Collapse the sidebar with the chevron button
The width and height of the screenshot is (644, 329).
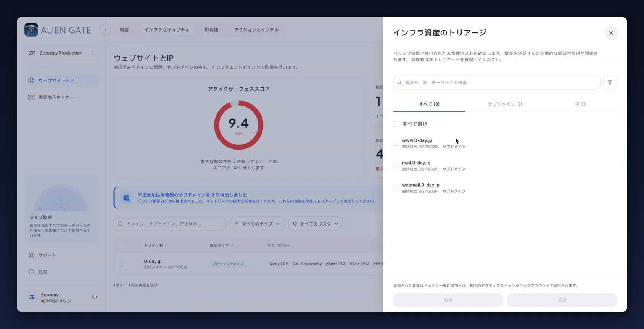coord(106,30)
